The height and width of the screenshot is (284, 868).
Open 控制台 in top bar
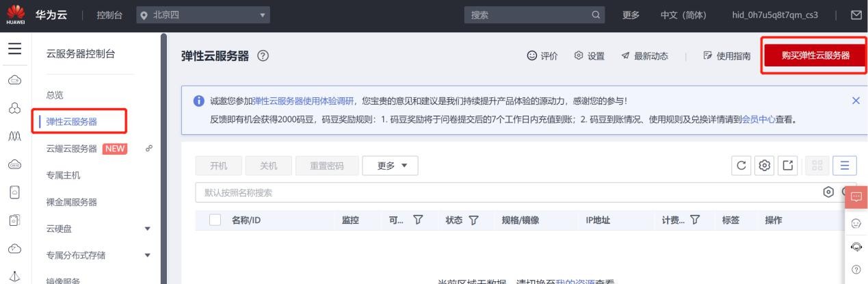pos(110,14)
